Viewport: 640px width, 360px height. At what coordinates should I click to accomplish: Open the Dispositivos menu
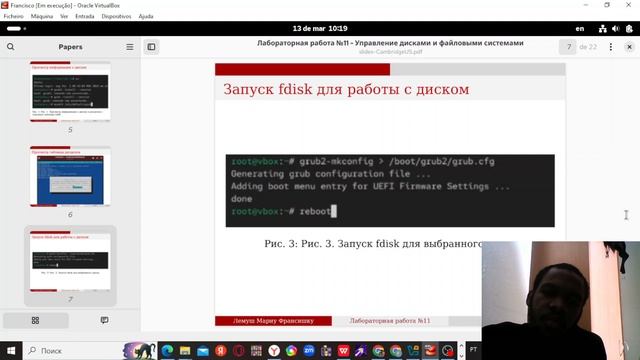pos(116,16)
